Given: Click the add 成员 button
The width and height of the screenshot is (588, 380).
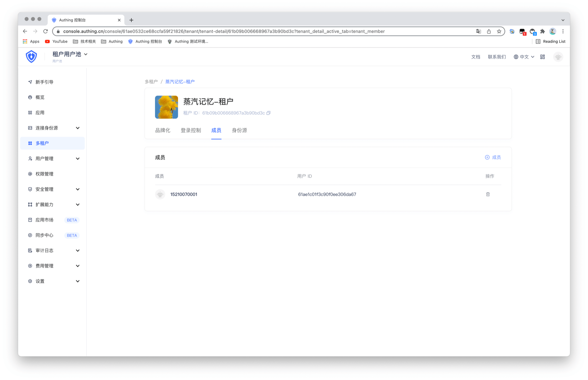Looking at the screenshot, I should [493, 157].
